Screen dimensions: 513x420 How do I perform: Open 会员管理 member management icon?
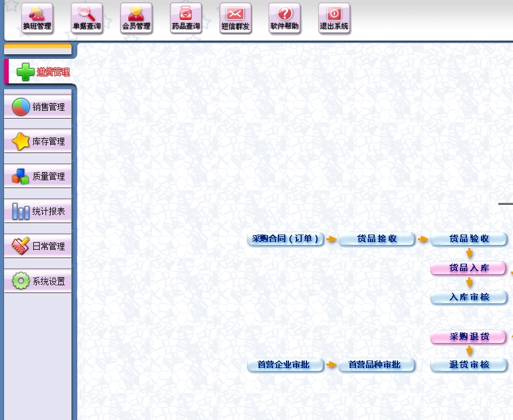point(136,18)
